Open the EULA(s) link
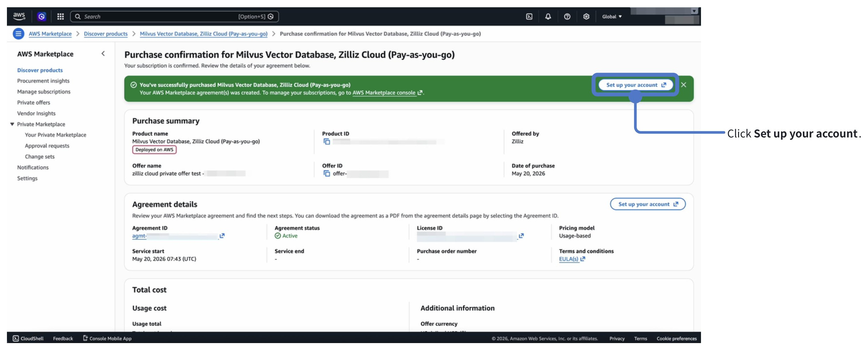The width and height of the screenshot is (868, 350). click(x=572, y=259)
